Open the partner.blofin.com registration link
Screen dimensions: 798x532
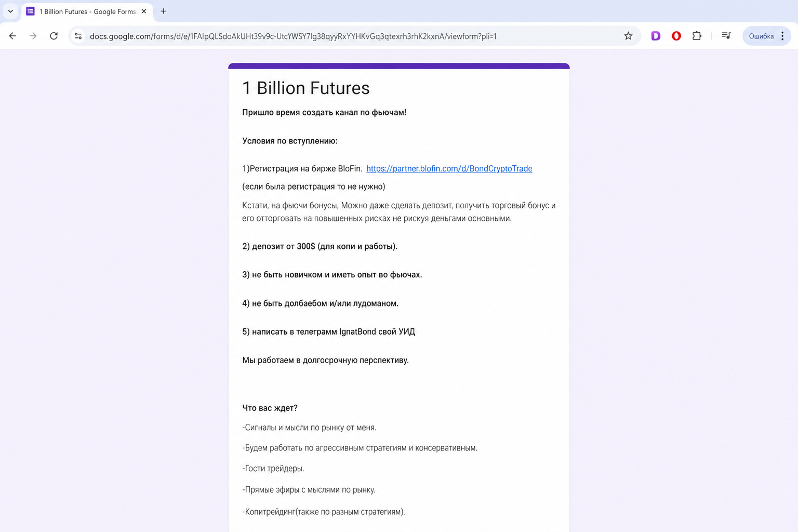point(449,168)
